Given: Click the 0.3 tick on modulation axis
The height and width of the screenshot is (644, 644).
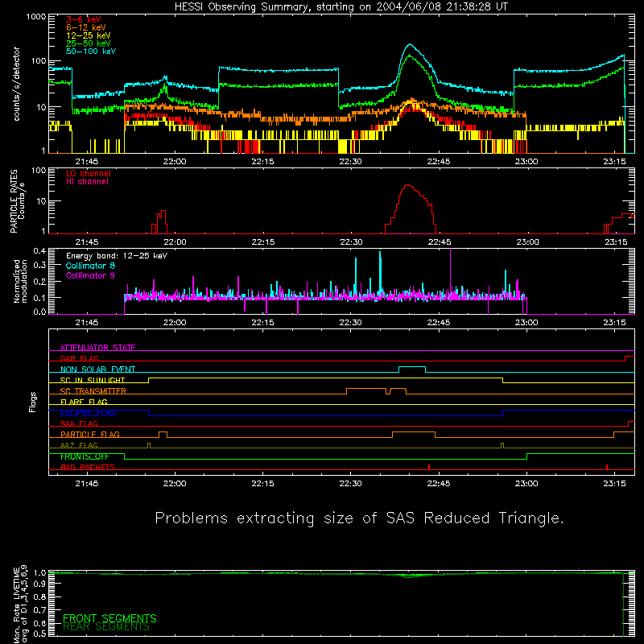Looking at the screenshot, I should point(39,266).
